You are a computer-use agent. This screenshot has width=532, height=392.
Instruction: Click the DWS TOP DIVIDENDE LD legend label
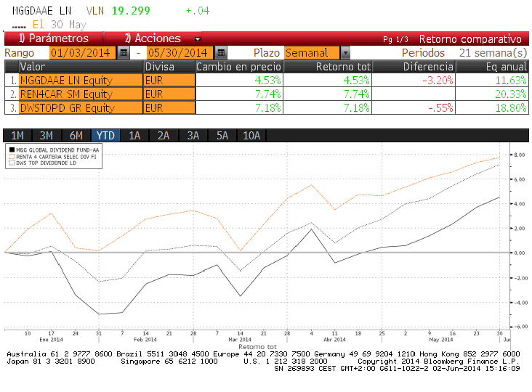point(47,163)
